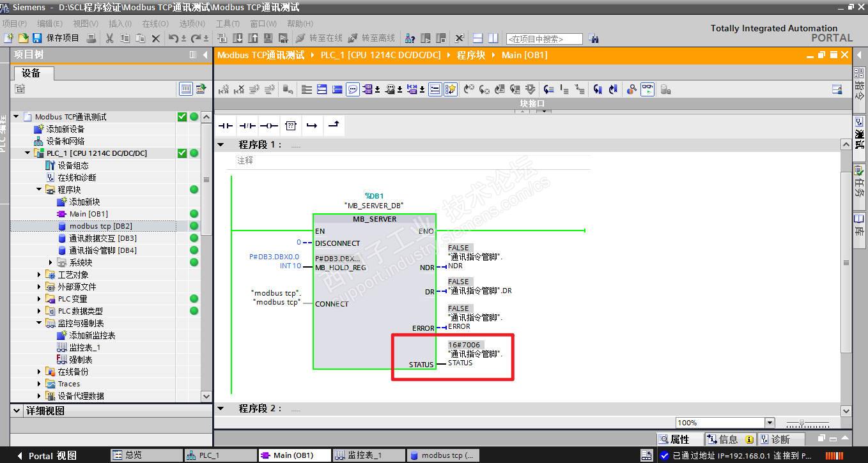Toggle the favorites bar in editor toolbar

[451, 89]
